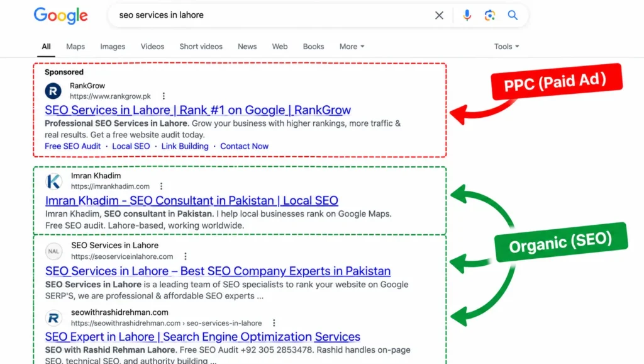Click the 'RankGrow' site name text

[x=87, y=86]
